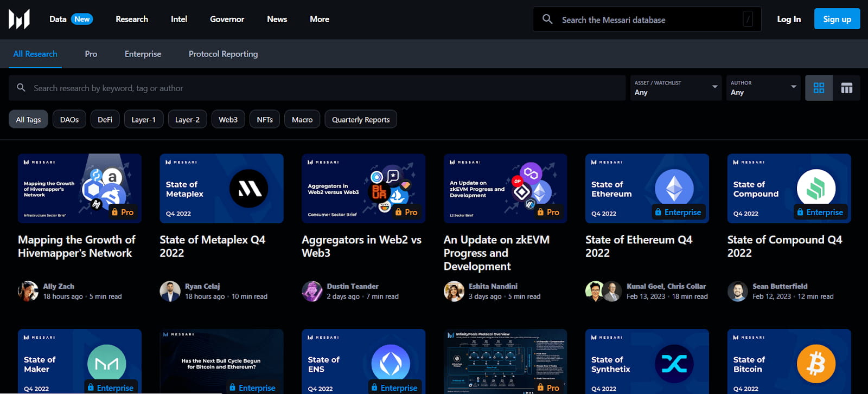Select the All Tags filter chip

coord(28,119)
